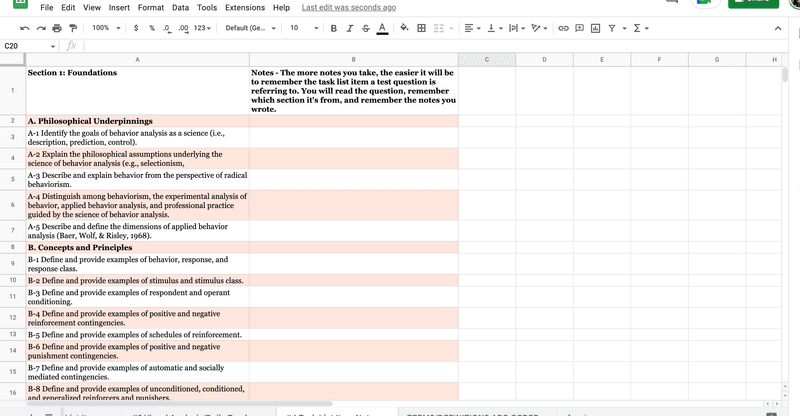Expand merge cells options arrow
This screenshot has width=800, height=416.
(451, 28)
